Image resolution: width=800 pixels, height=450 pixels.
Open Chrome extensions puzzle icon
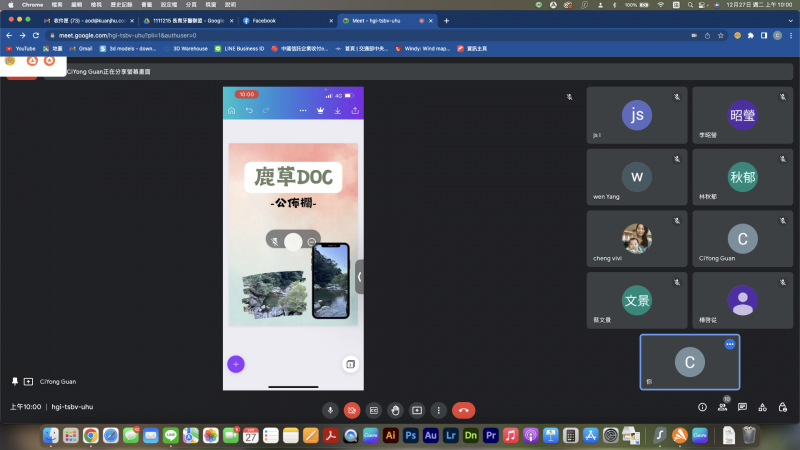(x=751, y=35)
